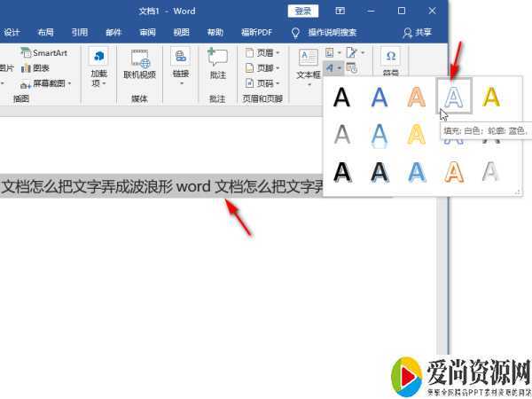Image resolution: width=532 pixels, height=399 pixels.
Task: Open the 联机视频 online video tool
Action: pos(139,64)
